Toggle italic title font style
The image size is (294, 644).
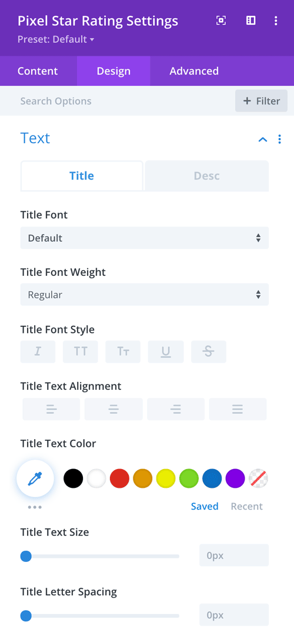38,352
